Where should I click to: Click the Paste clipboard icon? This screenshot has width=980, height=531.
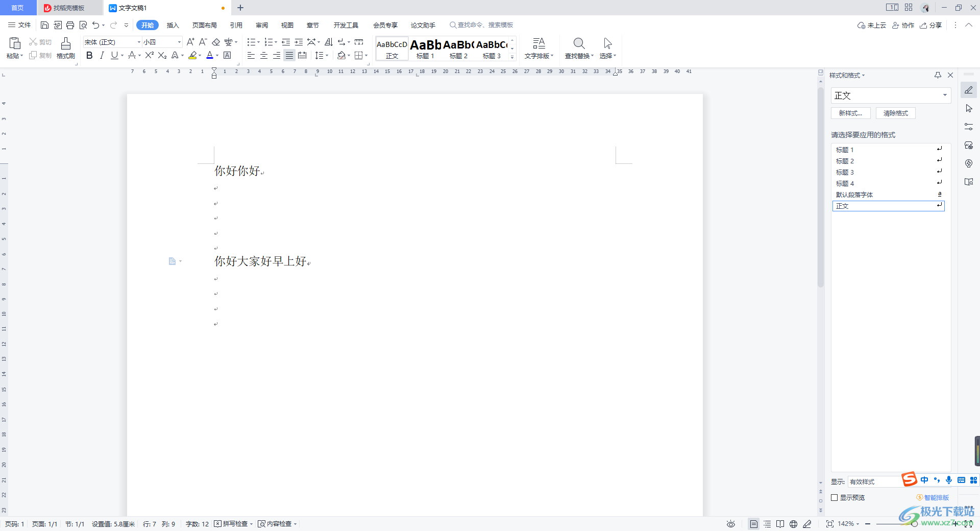tap(15, 43)
